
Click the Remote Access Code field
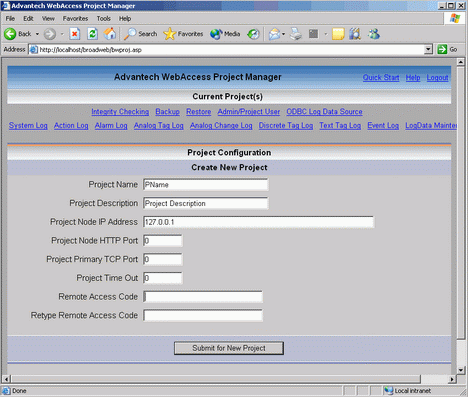coord(203,297)
